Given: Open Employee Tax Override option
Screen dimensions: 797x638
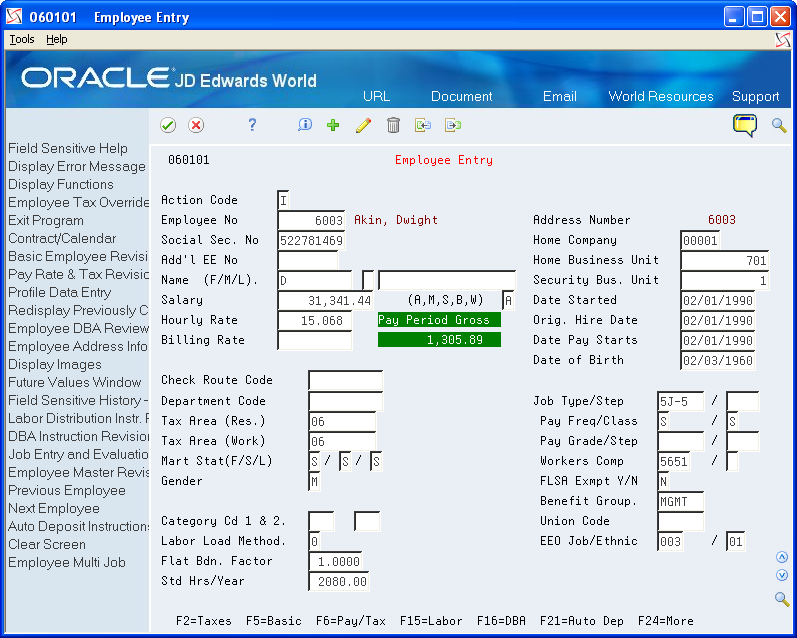Looking at the screenshot, I should click(x=78, y=202).
